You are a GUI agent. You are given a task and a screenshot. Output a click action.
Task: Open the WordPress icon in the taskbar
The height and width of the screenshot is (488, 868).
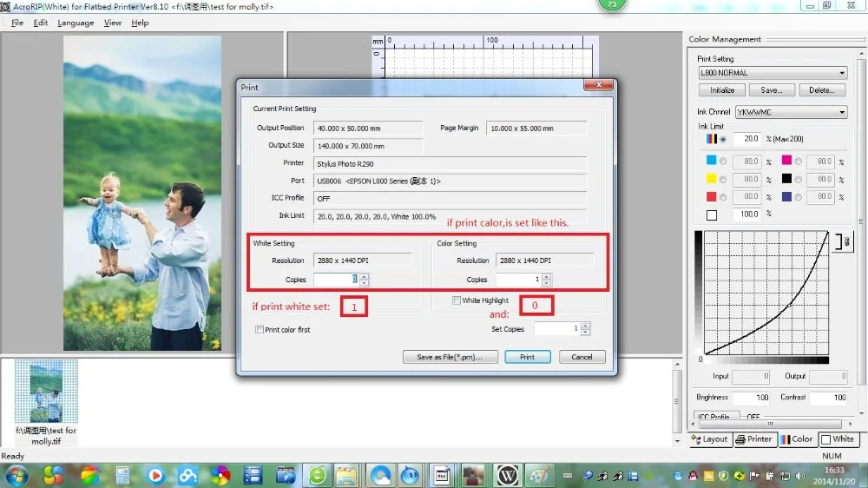pyautogui.click(x=507, y=475)
